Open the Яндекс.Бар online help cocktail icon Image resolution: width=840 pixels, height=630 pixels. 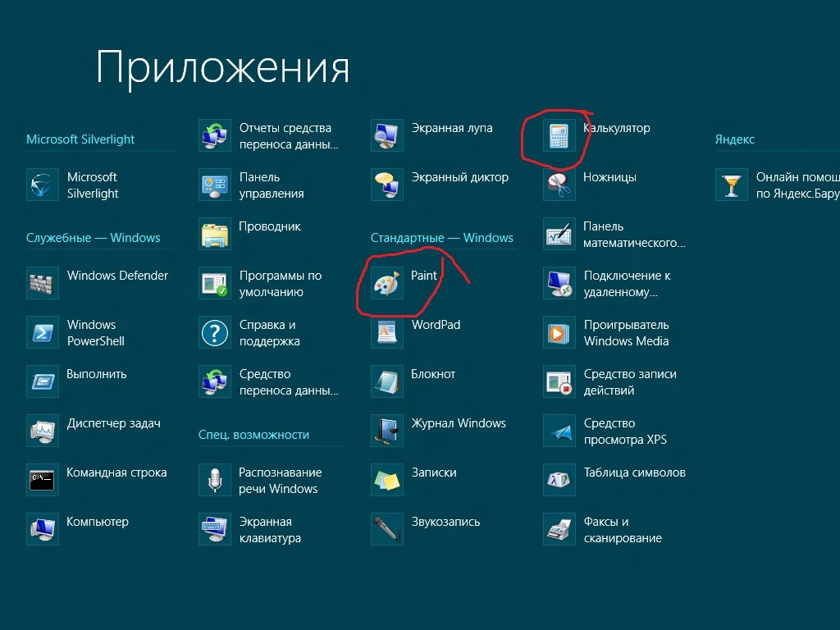pyautogui.click(x=732, y=185)
